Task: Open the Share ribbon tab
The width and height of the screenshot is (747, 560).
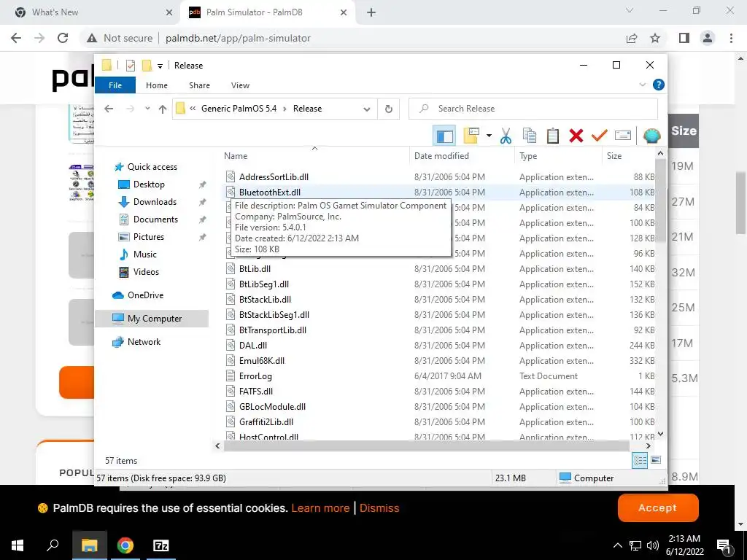Action: pyautogui.click(x=199, y=85)
